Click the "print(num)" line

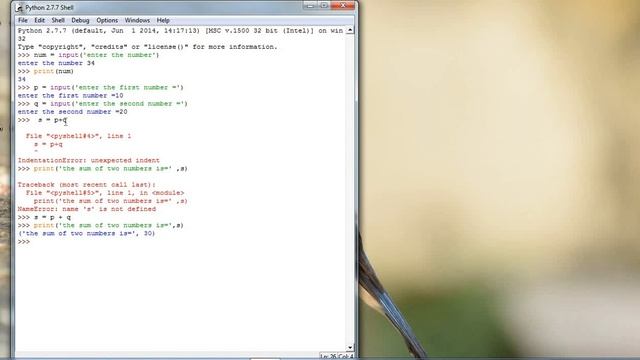point(53,71)
